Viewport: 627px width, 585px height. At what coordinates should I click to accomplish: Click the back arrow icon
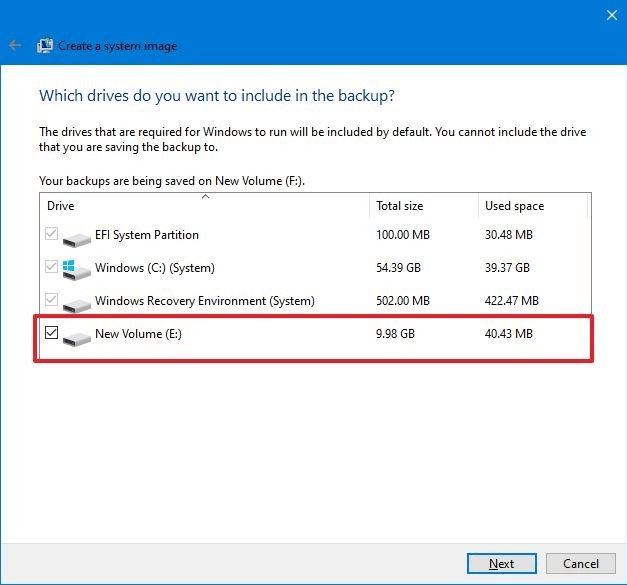click(15, 46)
